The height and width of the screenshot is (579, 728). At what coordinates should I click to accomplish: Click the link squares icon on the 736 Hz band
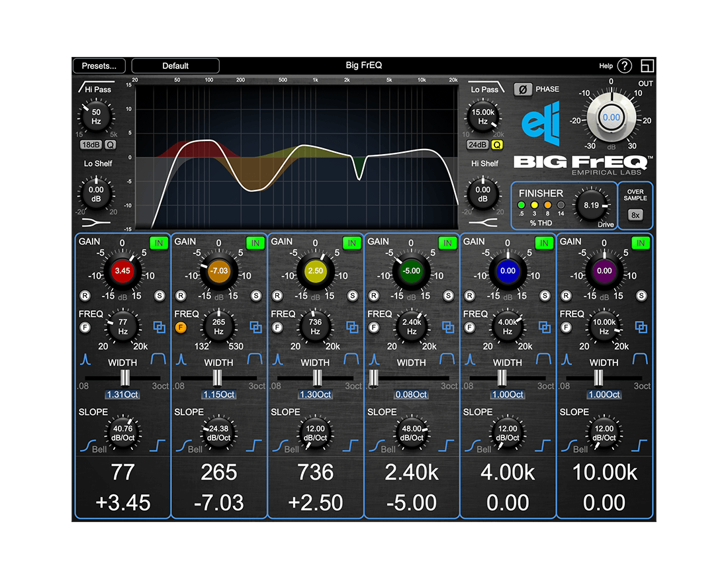click(352, 328)
